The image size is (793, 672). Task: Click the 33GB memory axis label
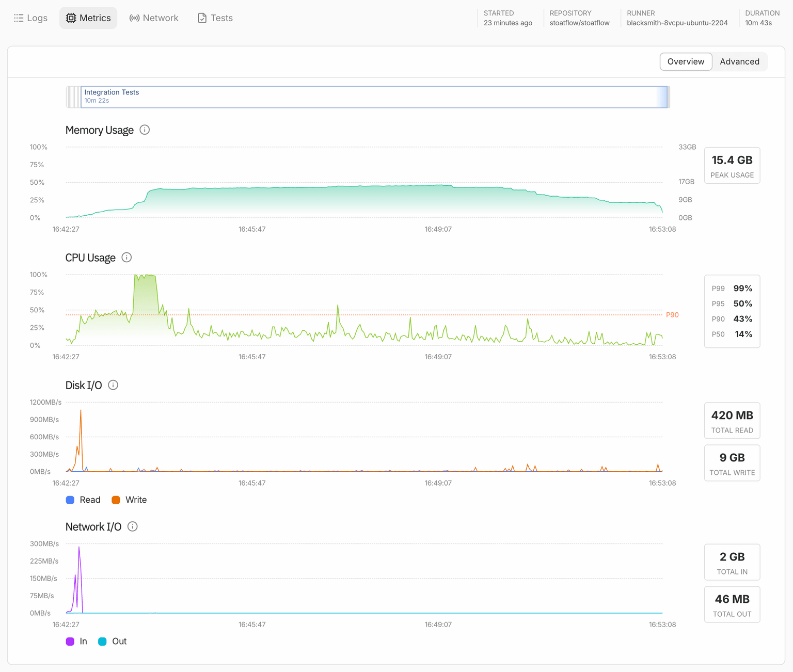(687, 147)
